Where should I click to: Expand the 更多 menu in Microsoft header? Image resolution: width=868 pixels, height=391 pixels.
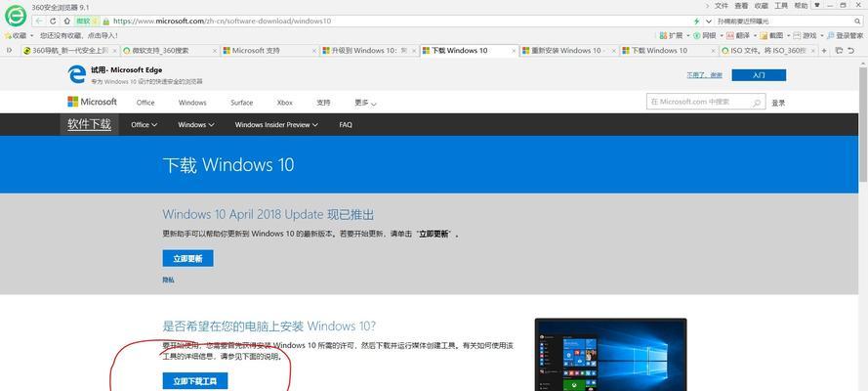(x=365, y=103)
